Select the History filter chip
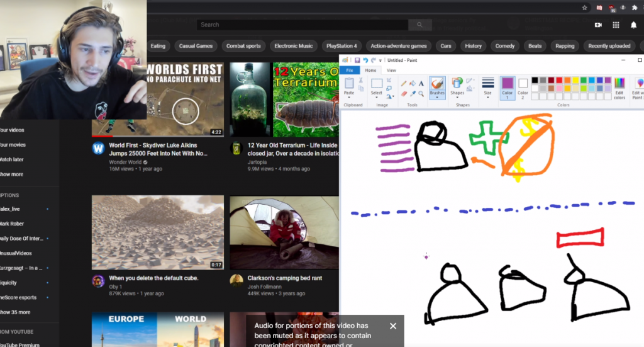This screenshot has width=644, height=347. tap(473, 46)
